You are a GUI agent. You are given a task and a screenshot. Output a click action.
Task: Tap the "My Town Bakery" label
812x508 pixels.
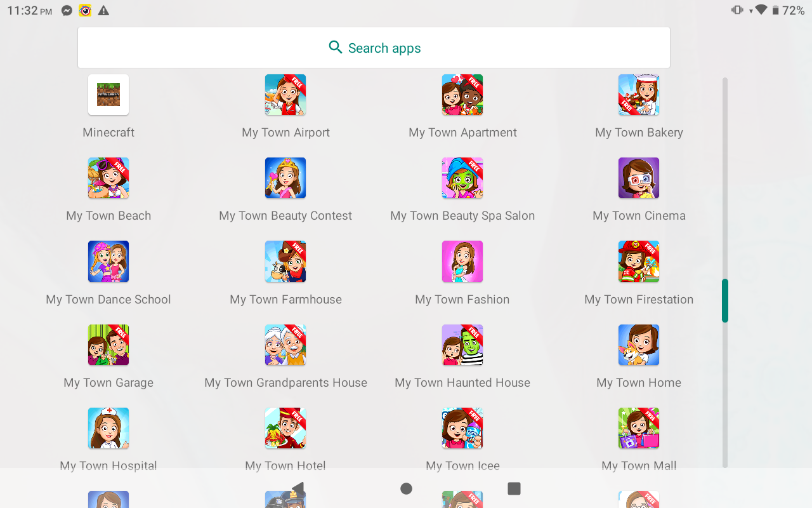639,133
